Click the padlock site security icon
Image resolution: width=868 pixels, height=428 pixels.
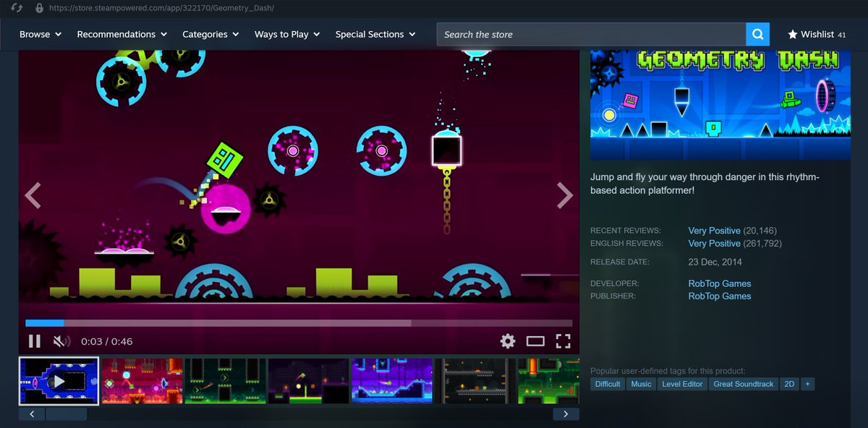(39, 9)
